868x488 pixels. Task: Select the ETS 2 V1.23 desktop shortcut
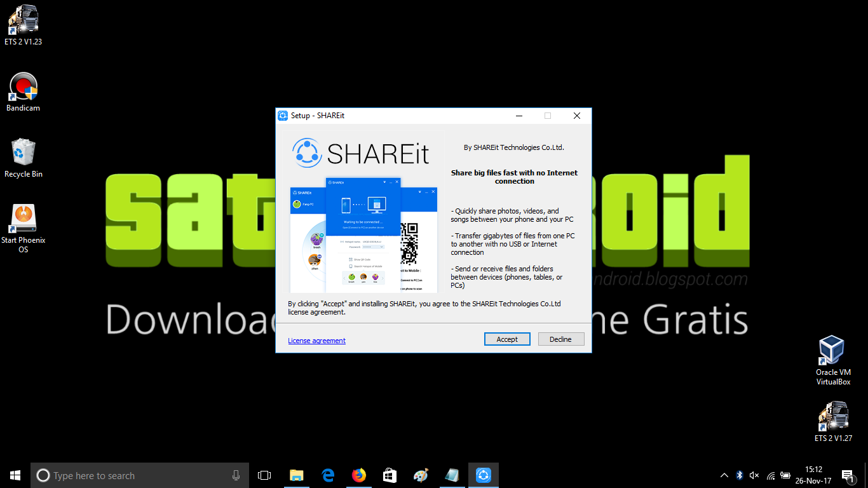click(x=23, y=25)
